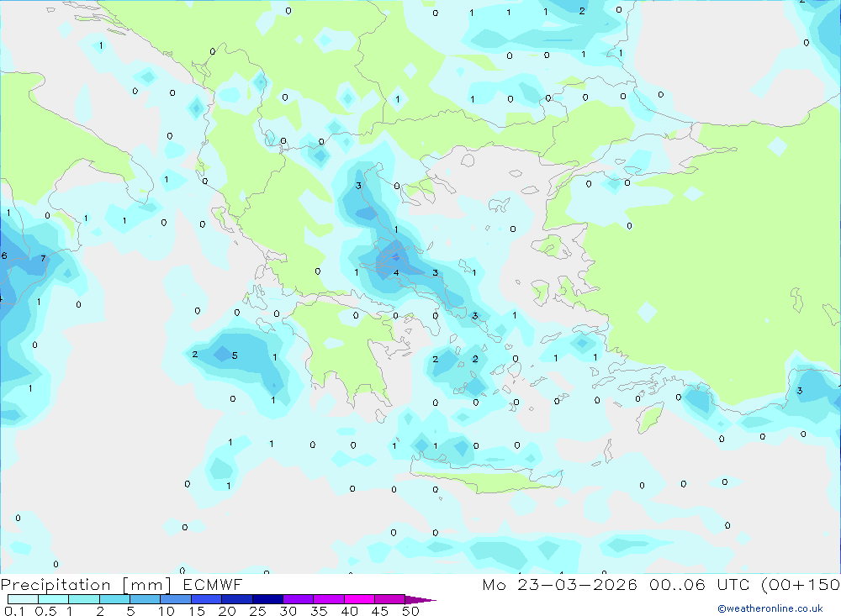Image resolution: width=841 pixels, height=616 pixels.
Task: Select the 0.5 mm legend color swatch
Action: (54, 599)
